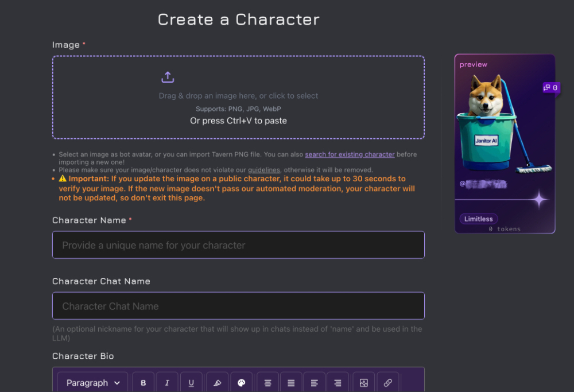Apply underline formatting in bio editor

pos(191,383)
